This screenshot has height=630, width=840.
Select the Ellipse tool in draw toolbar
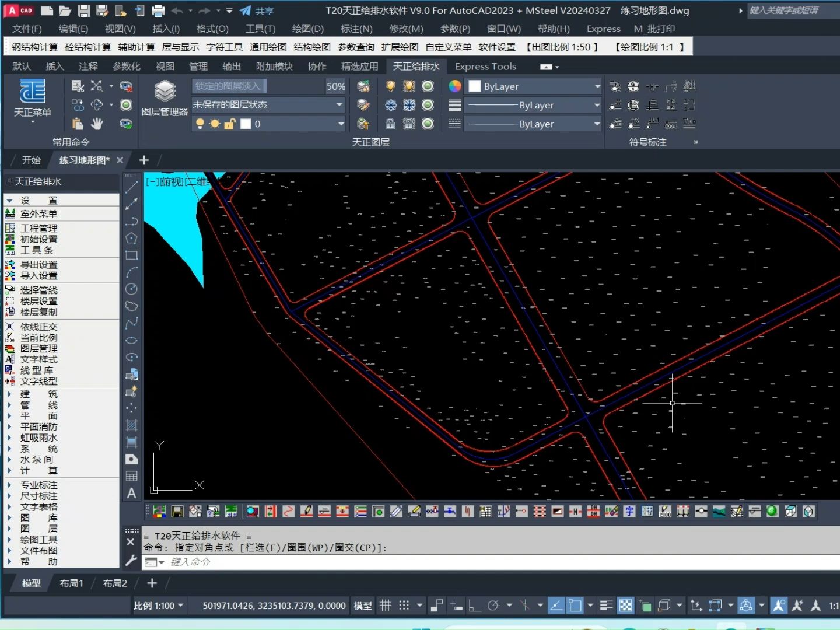click(132, 340)
